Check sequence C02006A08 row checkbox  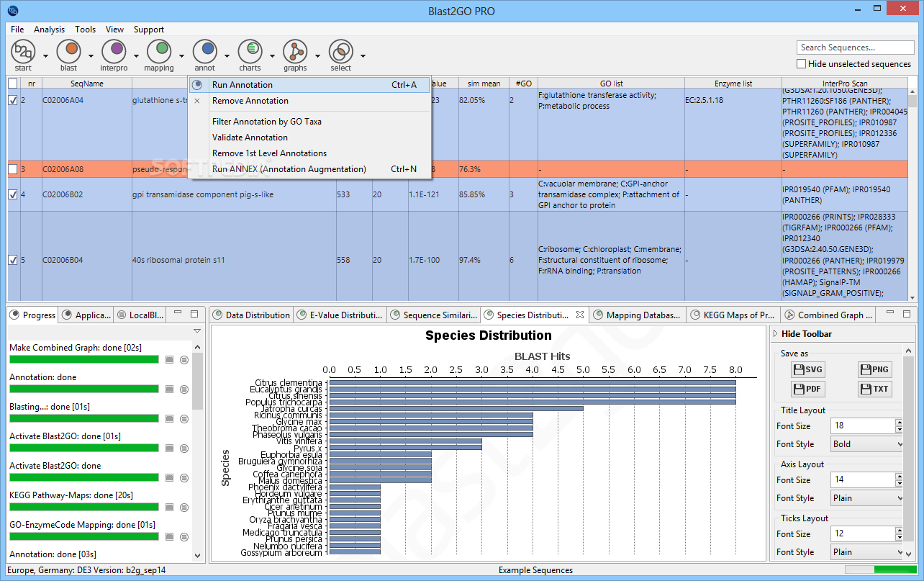[12, 169]
